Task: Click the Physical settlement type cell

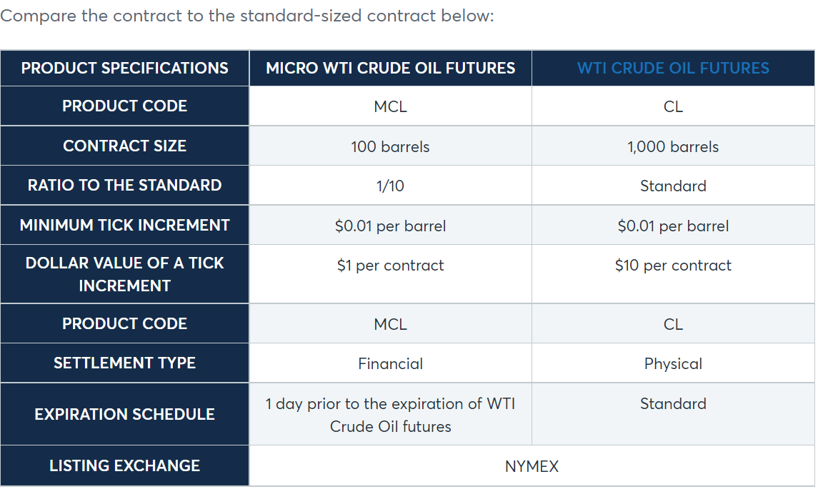Action: click(673, 363)
